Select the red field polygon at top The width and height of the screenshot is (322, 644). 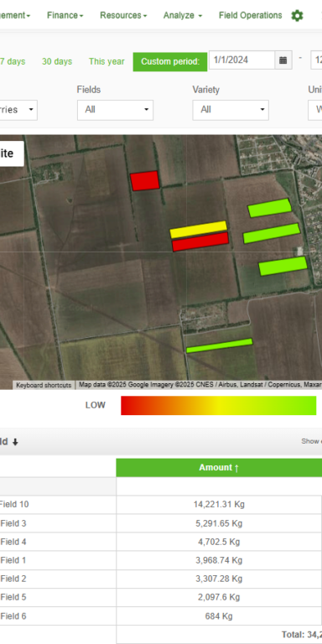pyautogui.click(x=144, y=181)
